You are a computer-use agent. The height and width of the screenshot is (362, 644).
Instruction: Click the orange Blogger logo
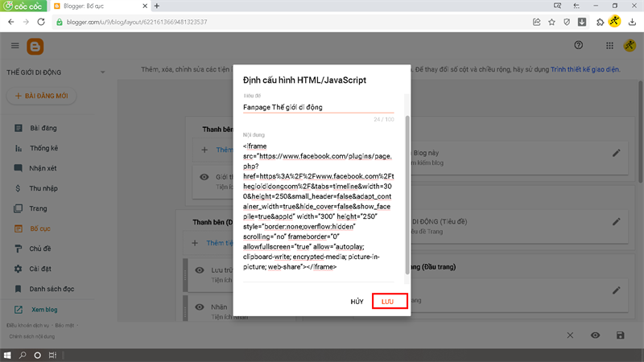[x=35, y=47]
